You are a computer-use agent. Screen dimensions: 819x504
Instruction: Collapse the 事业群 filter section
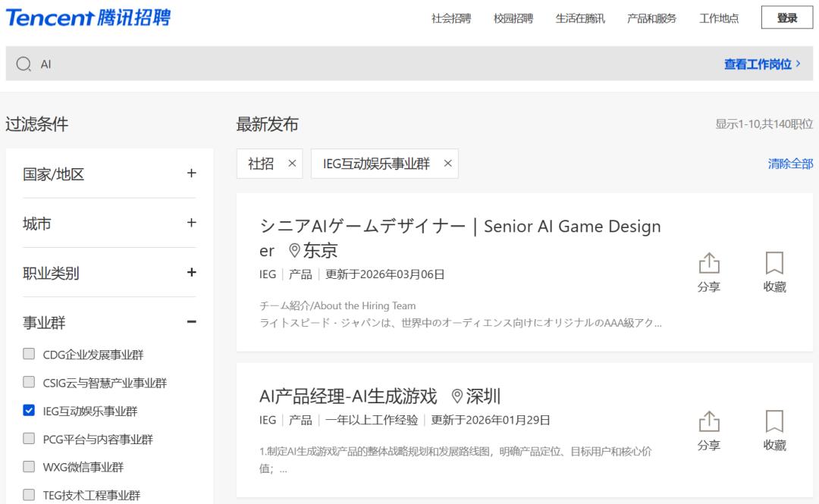pos(191,322)
